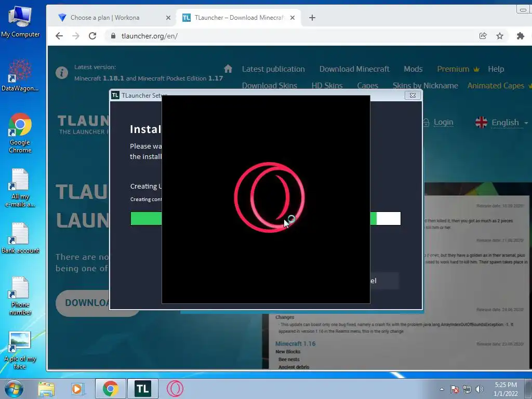The image size is (532, 399).
Task: Click the green installation progress bar
Action: pyautogui.click(x=265, y=219)
